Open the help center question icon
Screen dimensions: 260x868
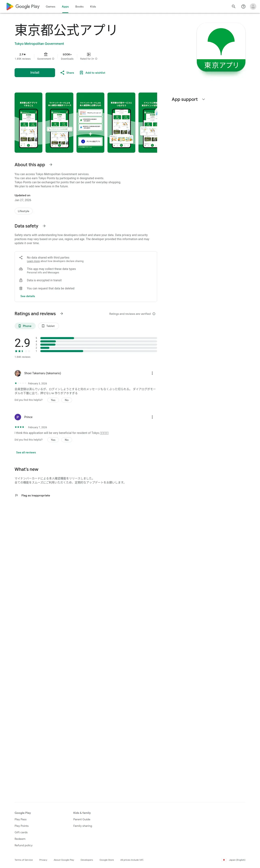point(243,6)
